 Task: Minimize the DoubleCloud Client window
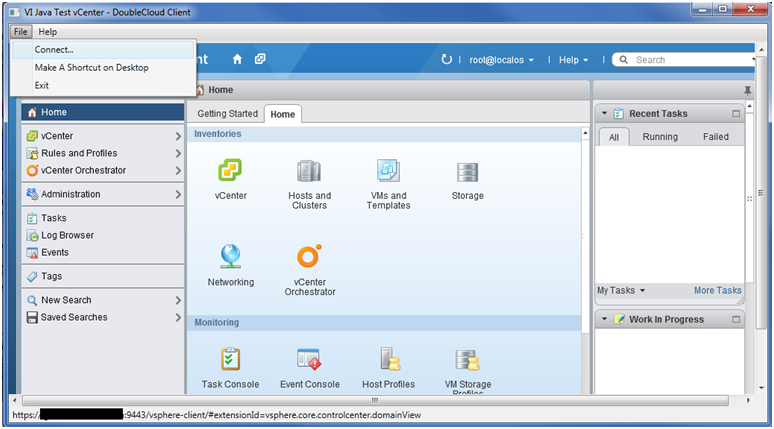[x=703, y=9]
